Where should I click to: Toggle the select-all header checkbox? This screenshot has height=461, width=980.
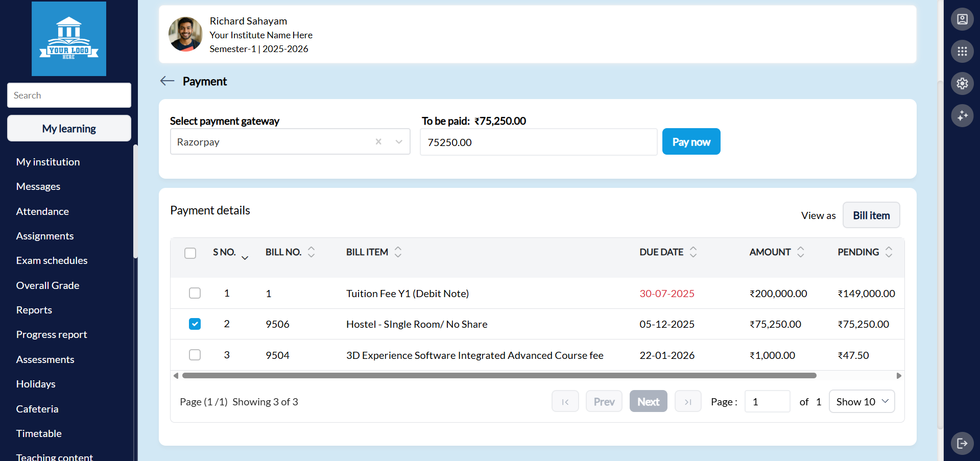[x=190, y=253]
